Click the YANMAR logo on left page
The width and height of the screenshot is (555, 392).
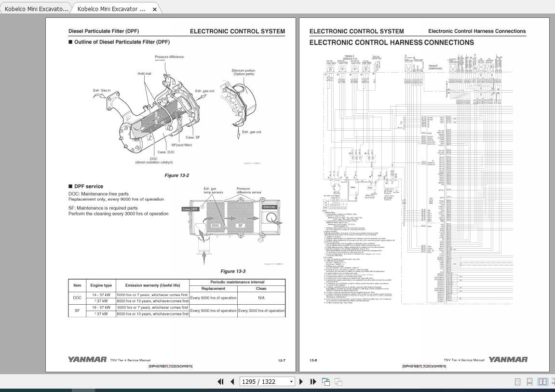87,359
